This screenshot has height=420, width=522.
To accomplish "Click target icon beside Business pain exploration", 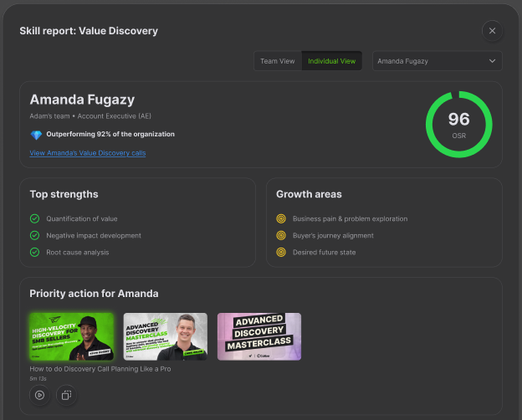I will (x=281, y=219).
